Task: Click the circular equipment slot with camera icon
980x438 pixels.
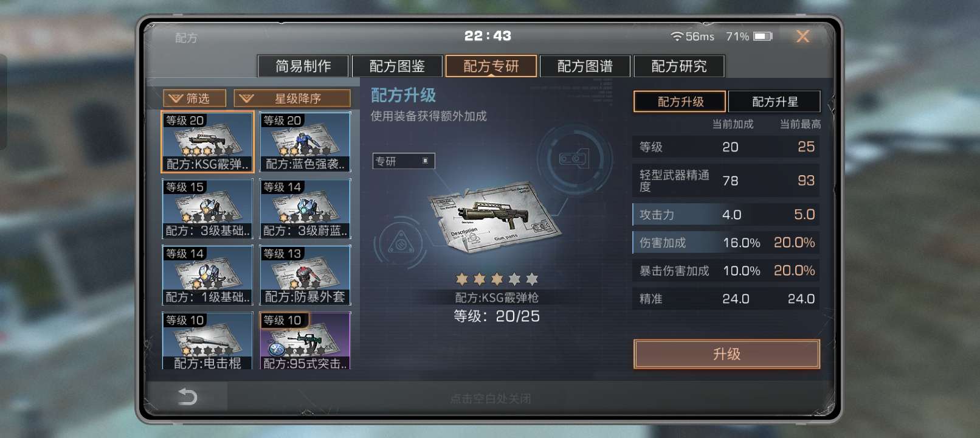Action: coord(575,158)
